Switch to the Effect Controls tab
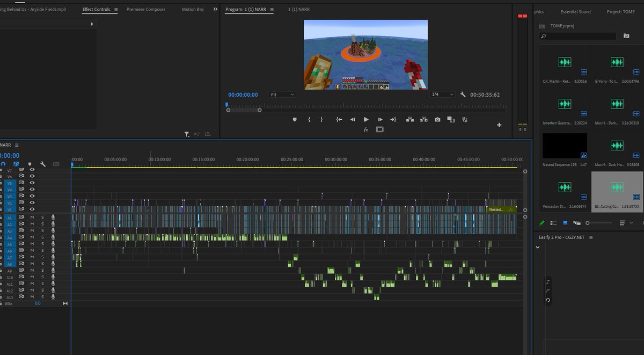Image resolution: width=644 pixels, height=355 pixels. pyautogui.click(x=96, y=9)
